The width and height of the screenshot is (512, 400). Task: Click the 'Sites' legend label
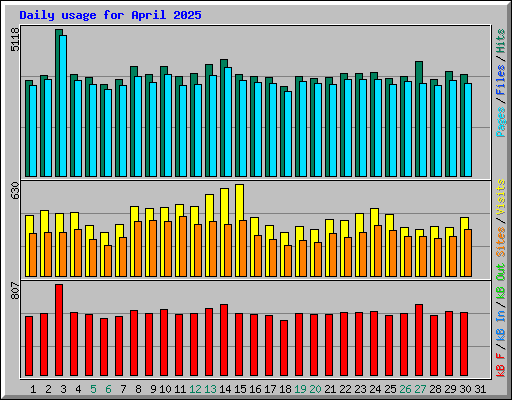(501, 242)
